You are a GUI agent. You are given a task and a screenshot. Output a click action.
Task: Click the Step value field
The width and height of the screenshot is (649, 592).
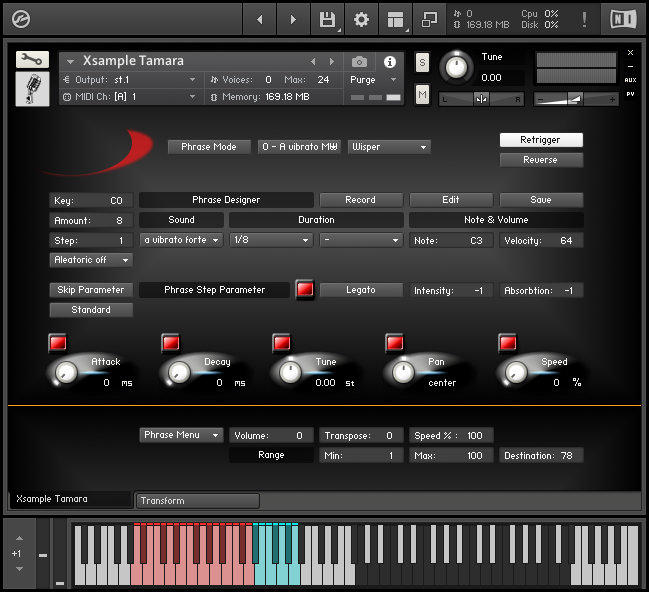coord(91,240)
